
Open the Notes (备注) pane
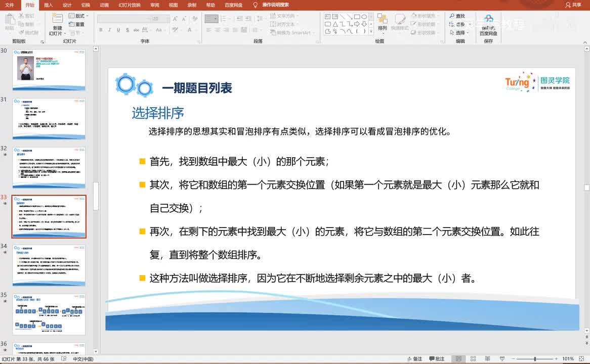414,359
